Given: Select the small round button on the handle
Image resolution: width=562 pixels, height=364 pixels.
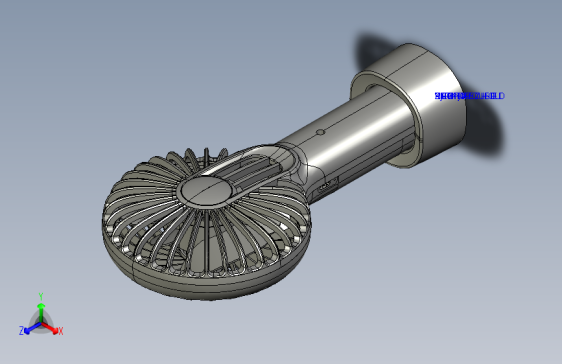Looking at the screenshot, I should (x=321, y=132).
